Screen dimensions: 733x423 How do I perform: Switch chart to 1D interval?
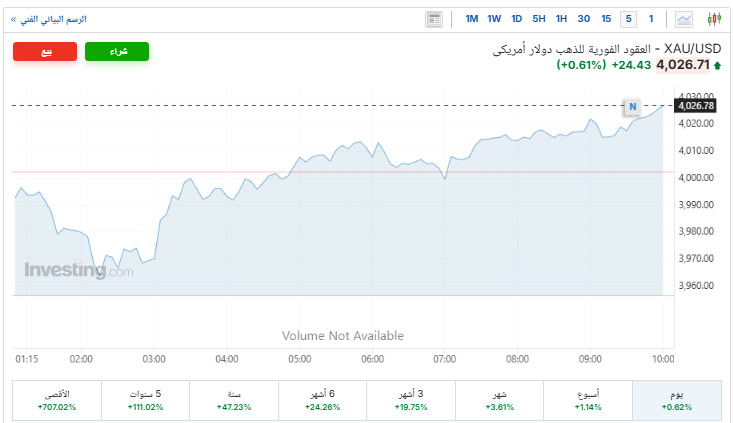click(517, 19)
